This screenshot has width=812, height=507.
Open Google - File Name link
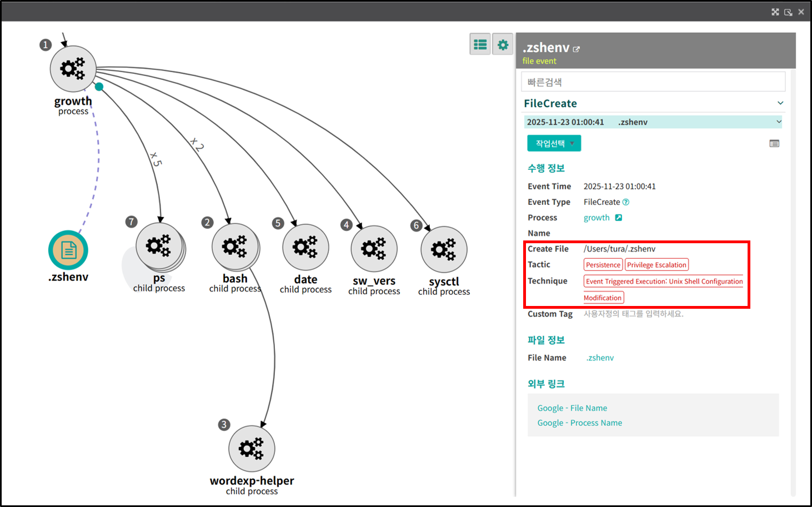click(572, 408)
